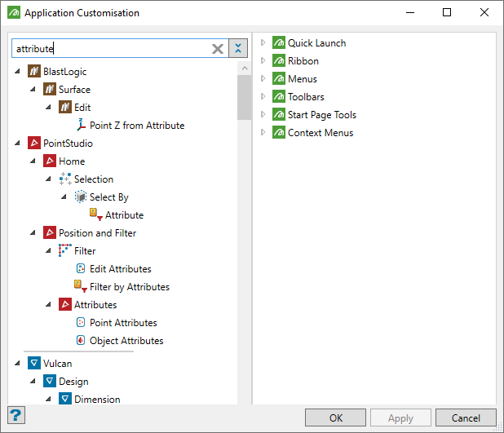Click the Filter by Attributes icon
The height and width of the screenshot is (433, 504).
click(81, 286)
